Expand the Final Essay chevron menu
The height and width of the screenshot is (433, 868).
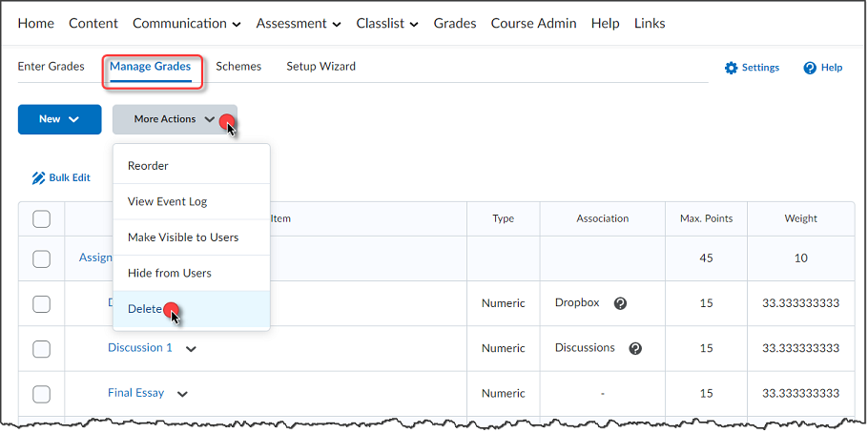coord(182,393)
